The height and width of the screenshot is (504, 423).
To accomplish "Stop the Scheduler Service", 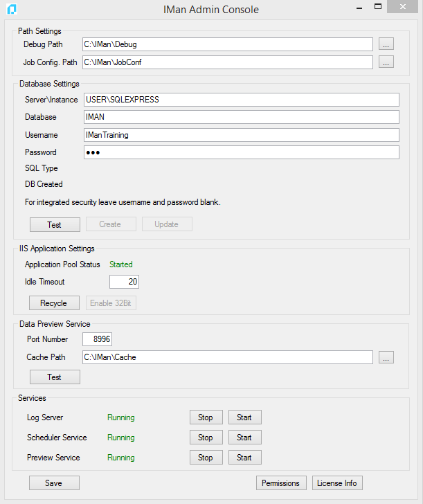I will click(x=206, y=438).
